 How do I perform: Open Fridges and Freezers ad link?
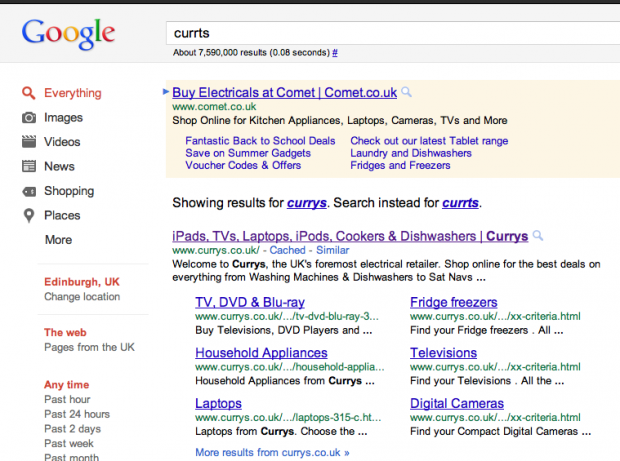point(400,165)
